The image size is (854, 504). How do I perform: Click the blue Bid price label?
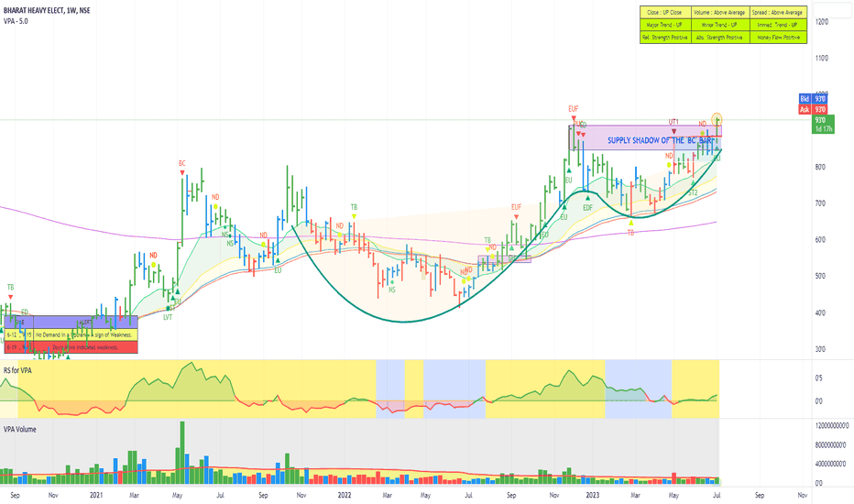coord(812,99)
